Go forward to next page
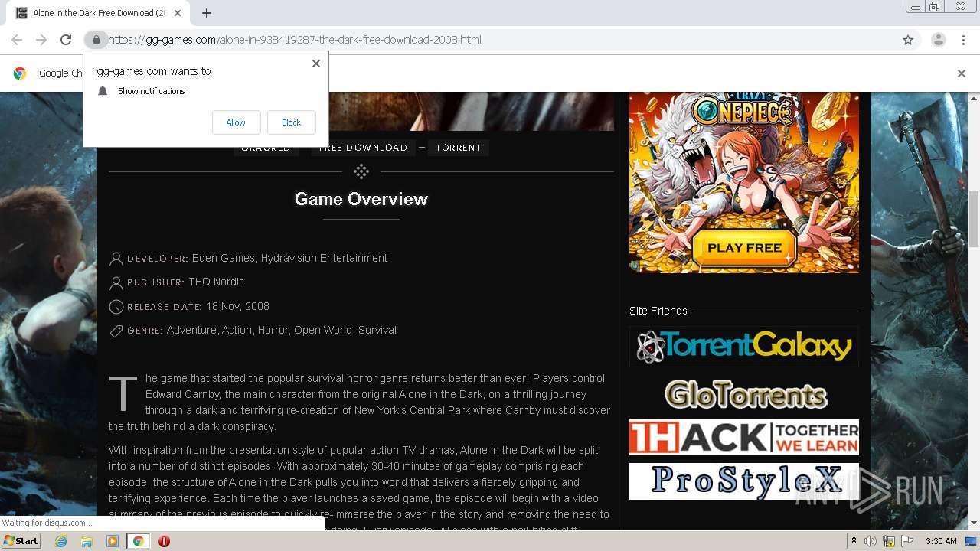The image size is (980, 551). tap(41, 40)
